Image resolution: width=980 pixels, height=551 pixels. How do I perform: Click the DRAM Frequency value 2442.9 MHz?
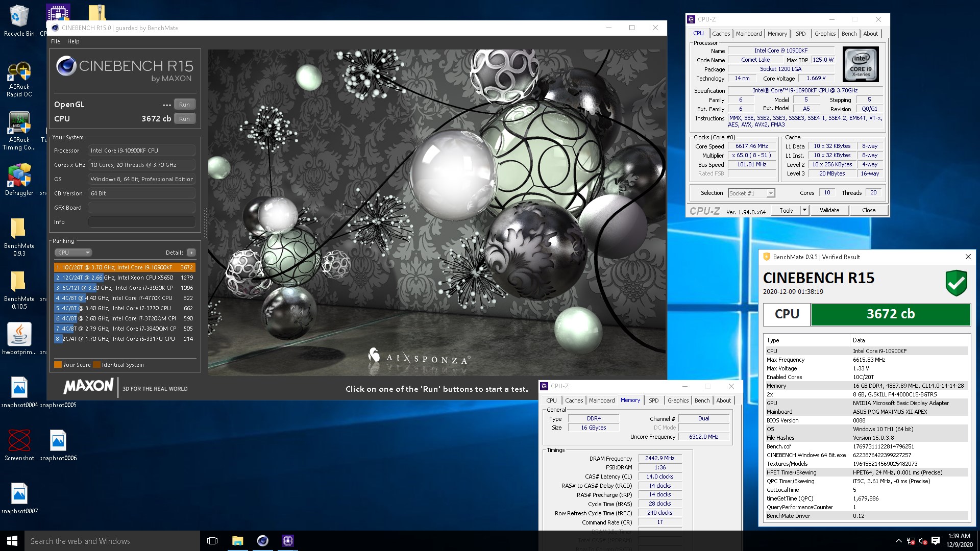tap(659, 458)
